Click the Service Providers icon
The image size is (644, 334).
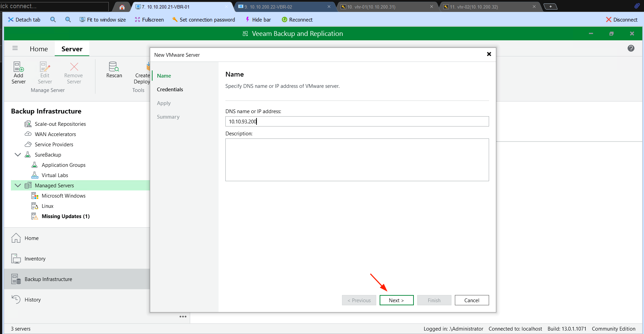(28, 144)
